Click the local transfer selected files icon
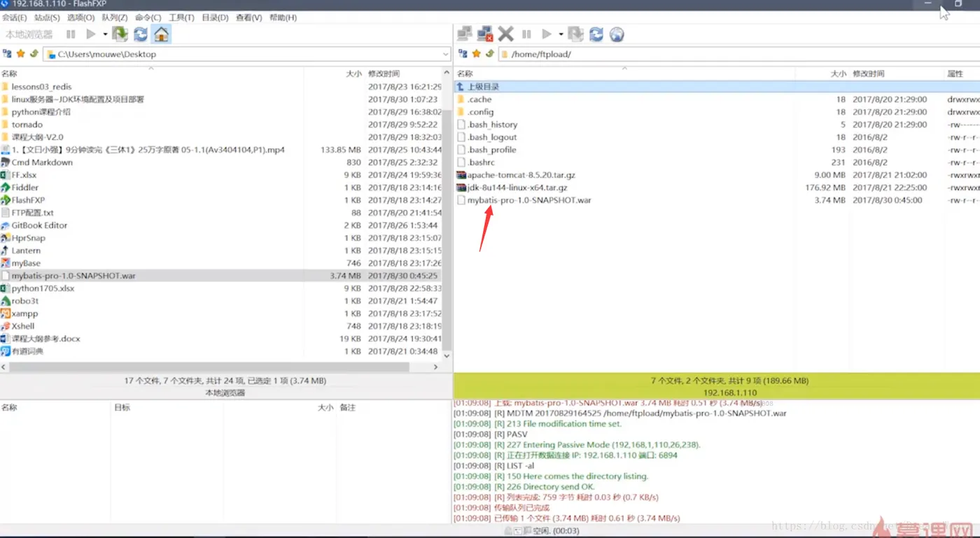 click(120, 34)
